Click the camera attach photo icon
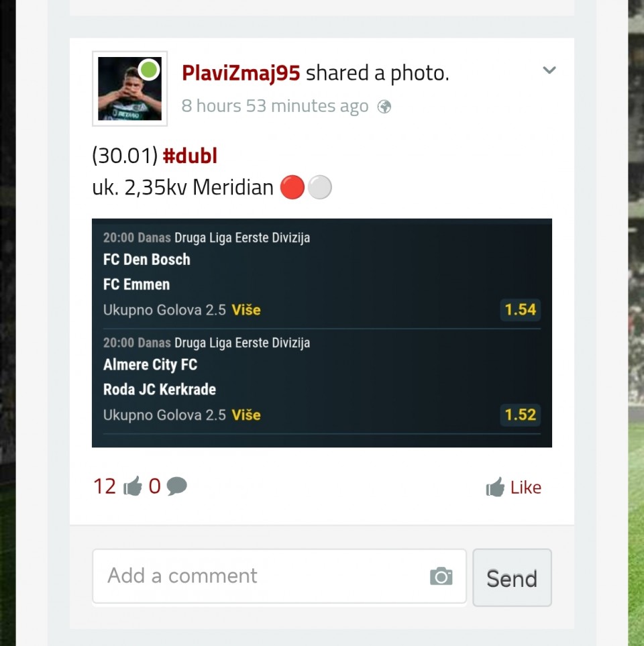 point(441,576)
